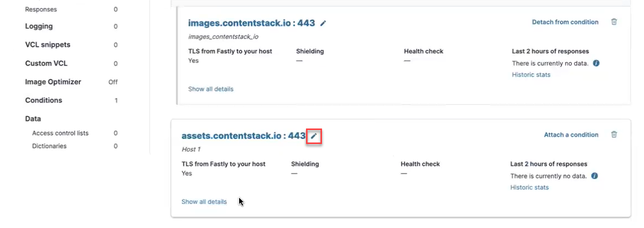Click info icon in assets.contentstack.io host card
The height and width of the screenshot is (228, 644).
[595, 176]
